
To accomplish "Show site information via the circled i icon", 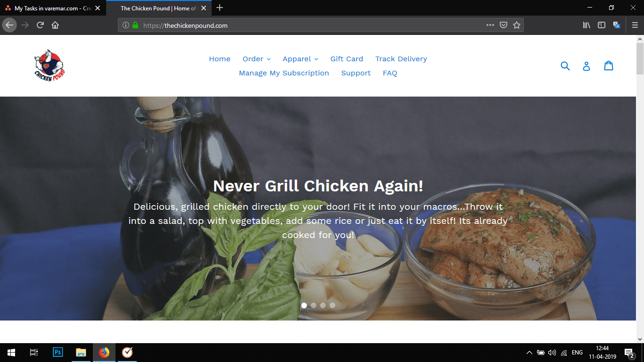I will (126, 25).
